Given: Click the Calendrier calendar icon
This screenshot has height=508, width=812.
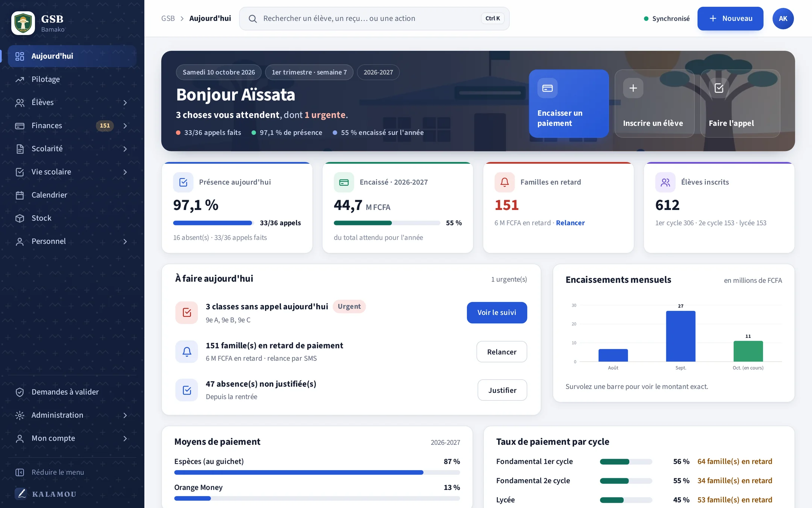Looking at the screenshot, I should tap(20, 195).
